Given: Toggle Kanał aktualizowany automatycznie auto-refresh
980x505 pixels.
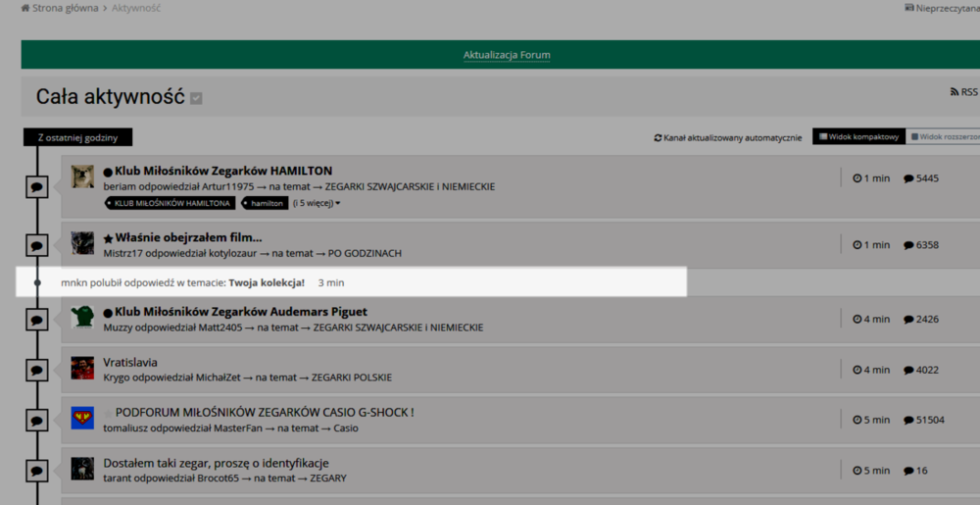Looking at the screenshot, I should (727, 137).
